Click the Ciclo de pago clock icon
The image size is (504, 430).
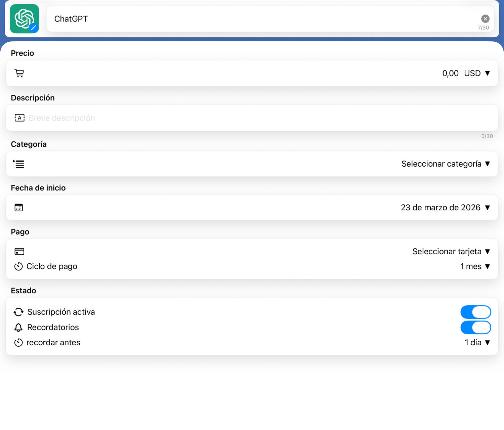click(18, 266)
